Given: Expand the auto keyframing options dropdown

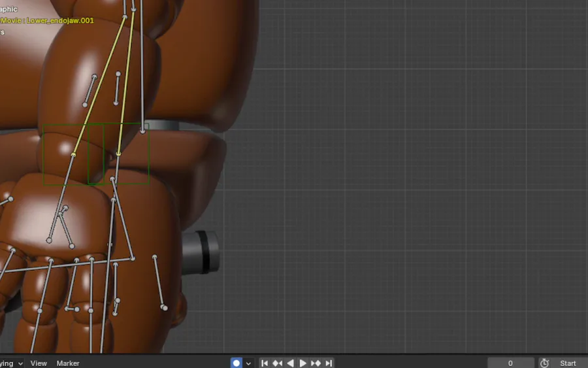Looking at the screenshot, I should pos(248,363).
